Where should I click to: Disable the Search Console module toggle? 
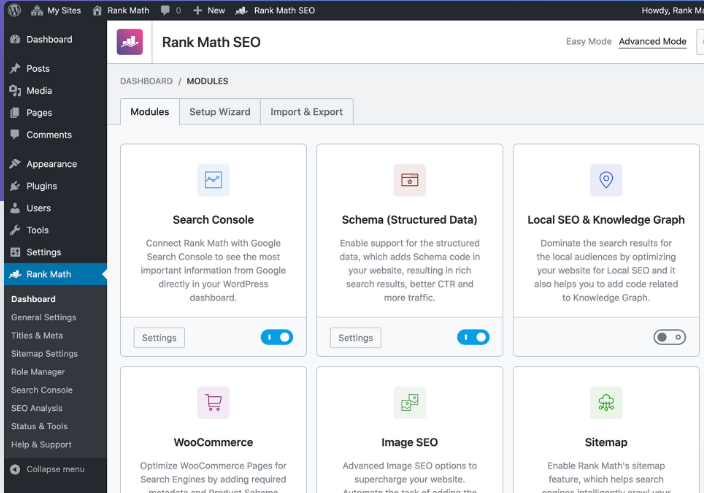277,338
